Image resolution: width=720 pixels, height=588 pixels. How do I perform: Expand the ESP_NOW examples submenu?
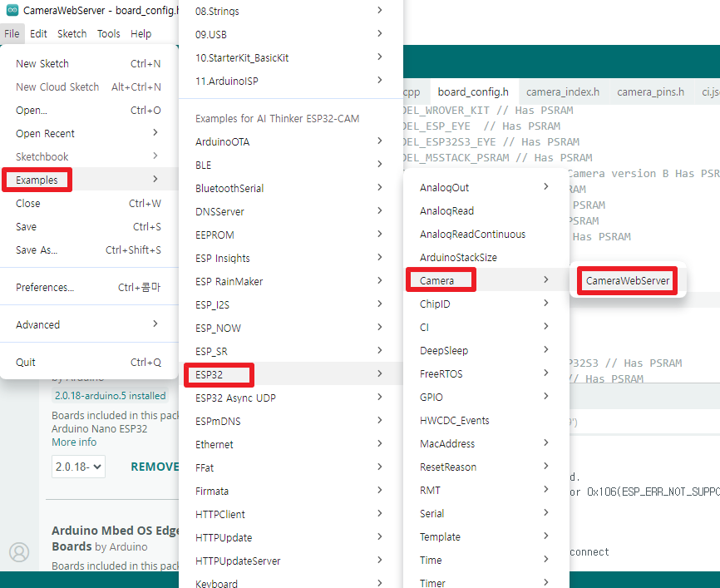[291, 328]
